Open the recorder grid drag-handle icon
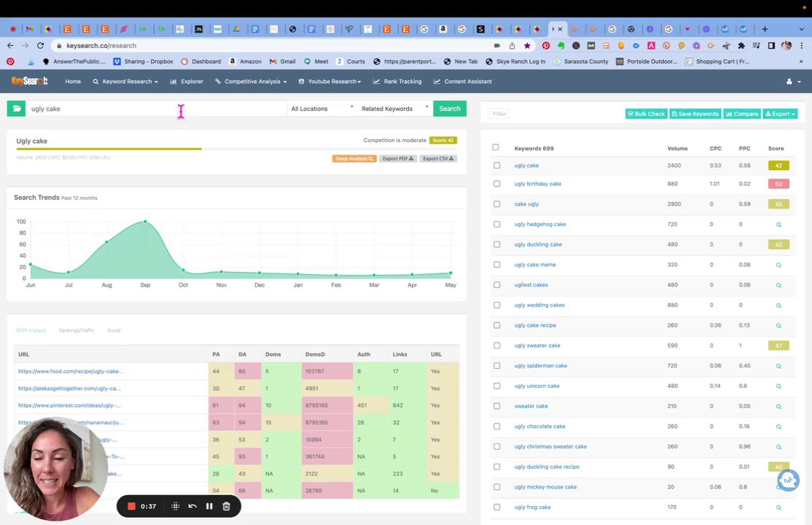This screenshot has width=812, height=525. 175,506
